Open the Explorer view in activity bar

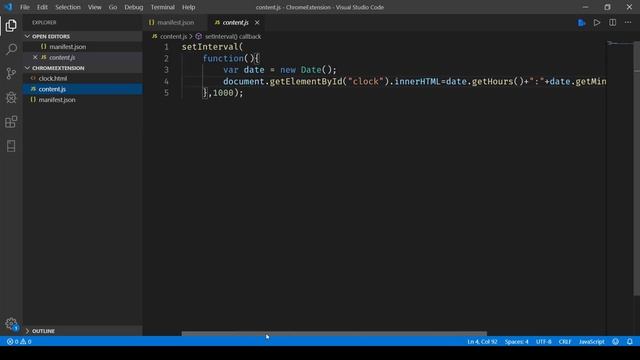[11, 26]
